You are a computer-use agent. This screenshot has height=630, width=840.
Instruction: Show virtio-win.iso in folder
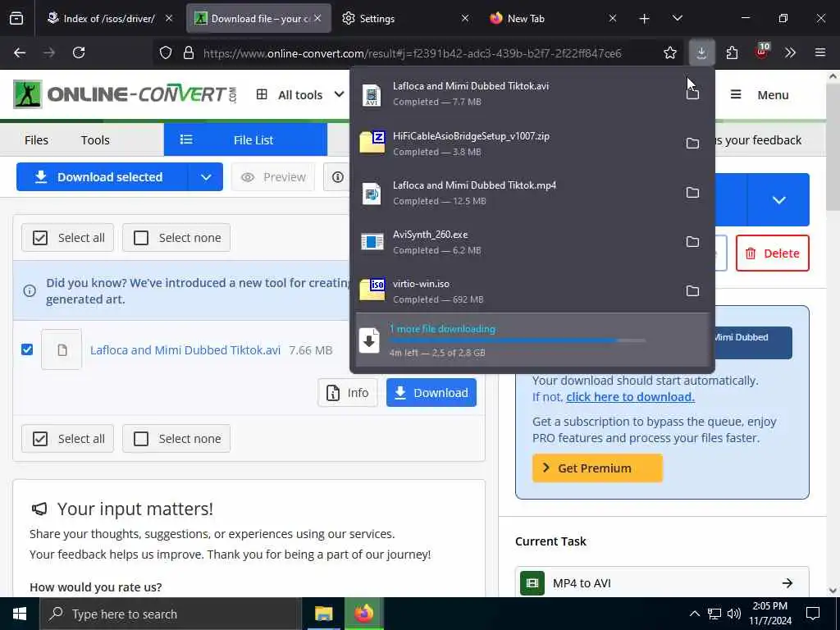pos(692,291)
